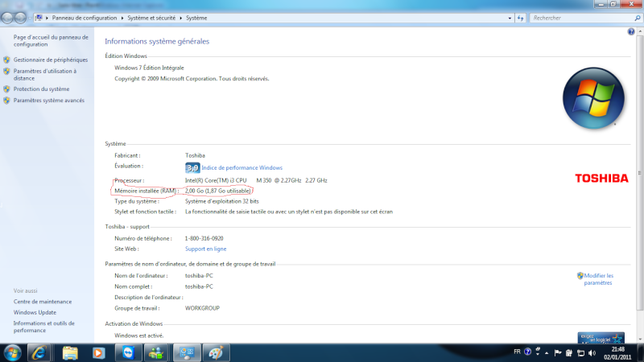Click the clock showing 21:48
This screenshot has width=644, height=362.
(617, 350)
